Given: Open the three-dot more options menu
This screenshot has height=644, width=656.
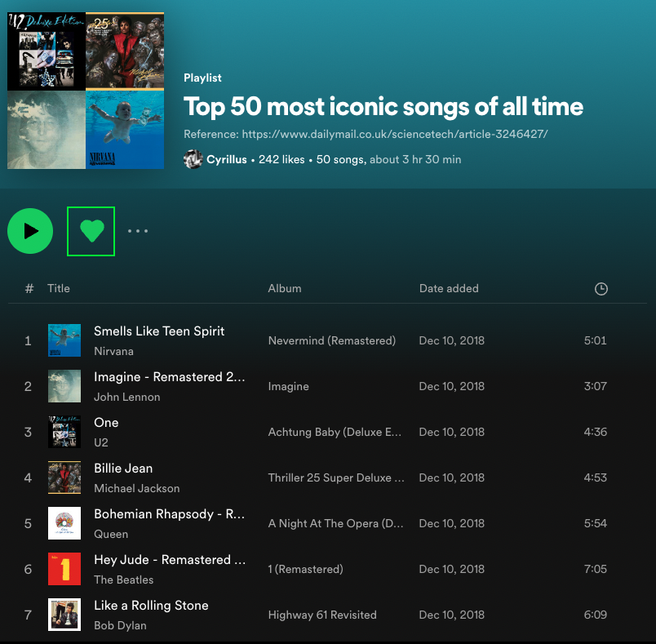Looking at the screenshot, I should pos(138,231).
